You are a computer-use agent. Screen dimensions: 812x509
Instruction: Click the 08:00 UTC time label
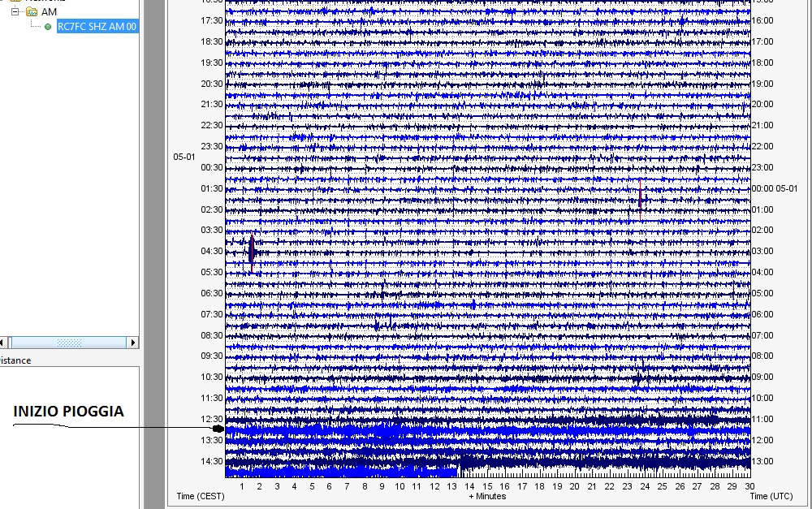762,356
